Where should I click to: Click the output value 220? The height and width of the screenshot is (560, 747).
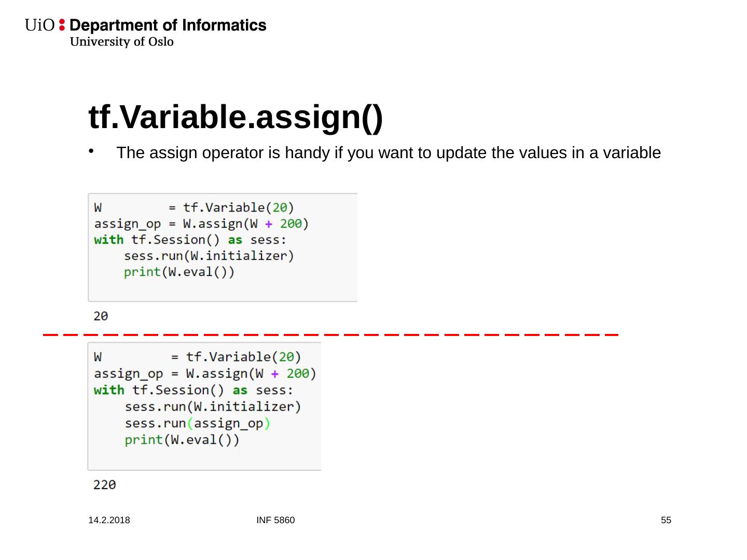click(104, 485)
